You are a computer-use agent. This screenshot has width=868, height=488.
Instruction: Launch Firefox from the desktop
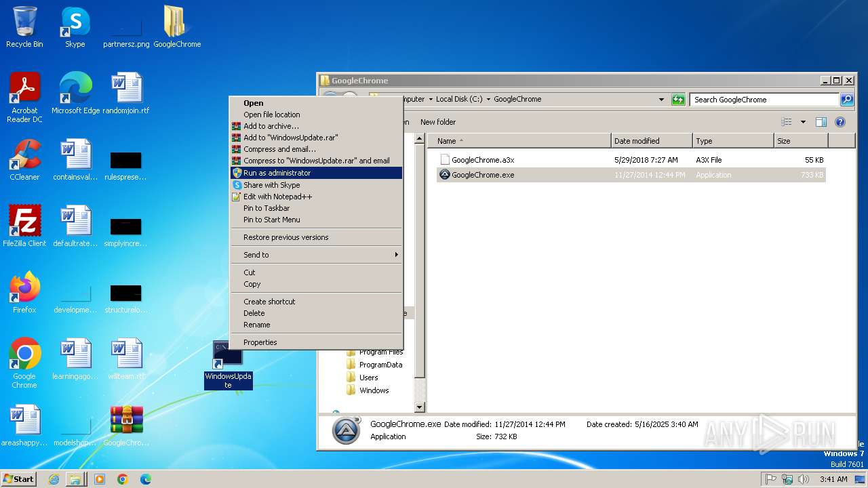(24, 293)
